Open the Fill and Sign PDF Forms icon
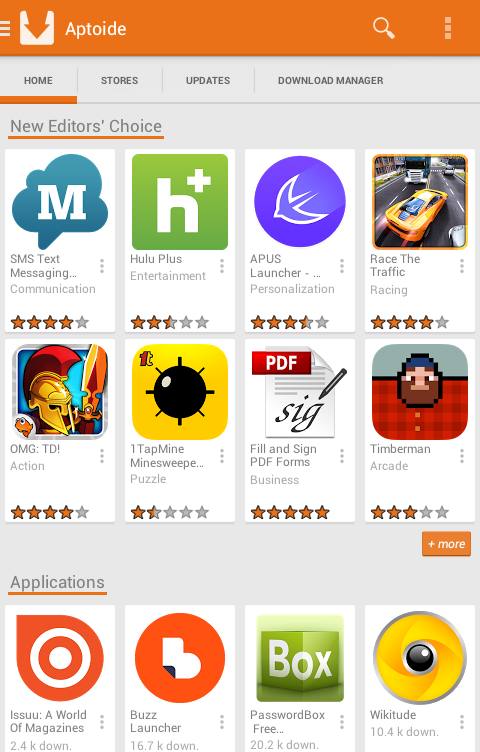 coord(300,392)
